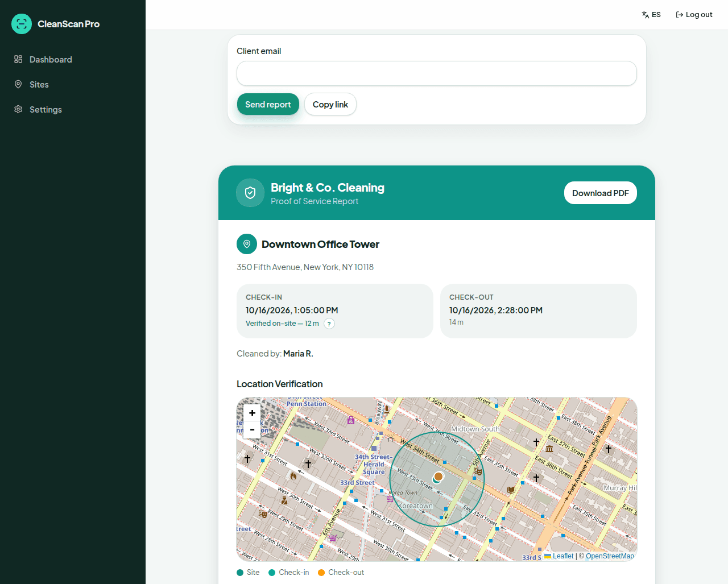Click the Check-in legend teal dot

tap(272, 573)
